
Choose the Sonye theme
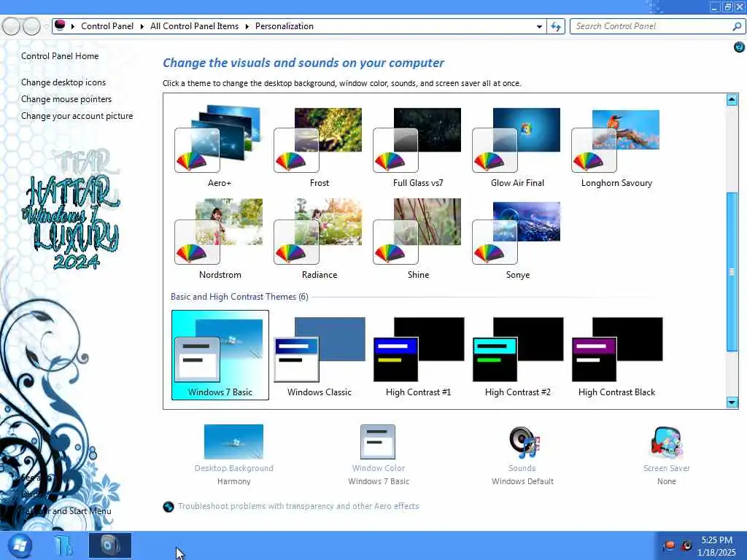click(517, 238)
